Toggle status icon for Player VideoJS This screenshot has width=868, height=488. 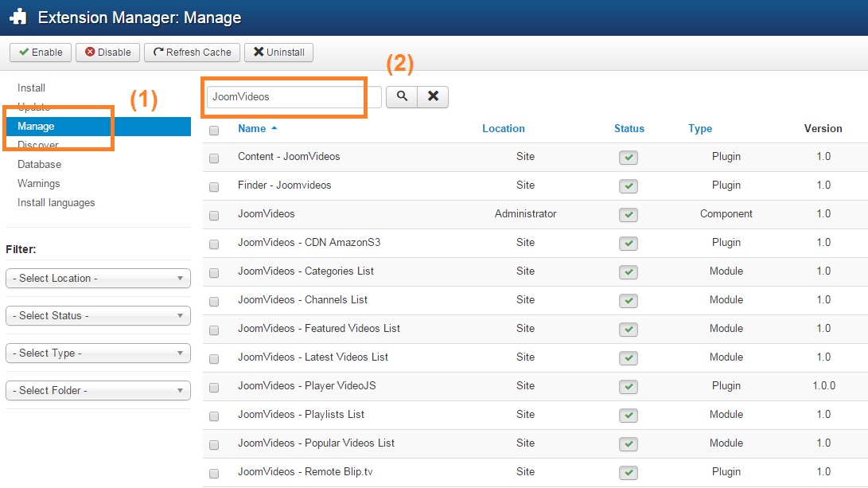coord(629,387)
